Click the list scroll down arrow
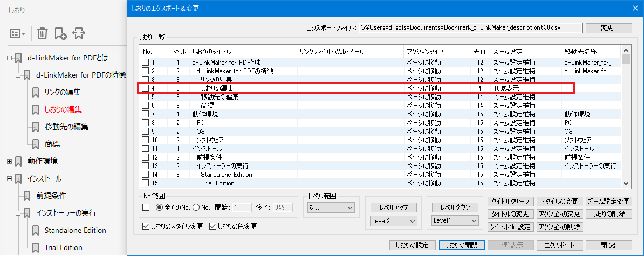644x256 pixels. point(626,184)
